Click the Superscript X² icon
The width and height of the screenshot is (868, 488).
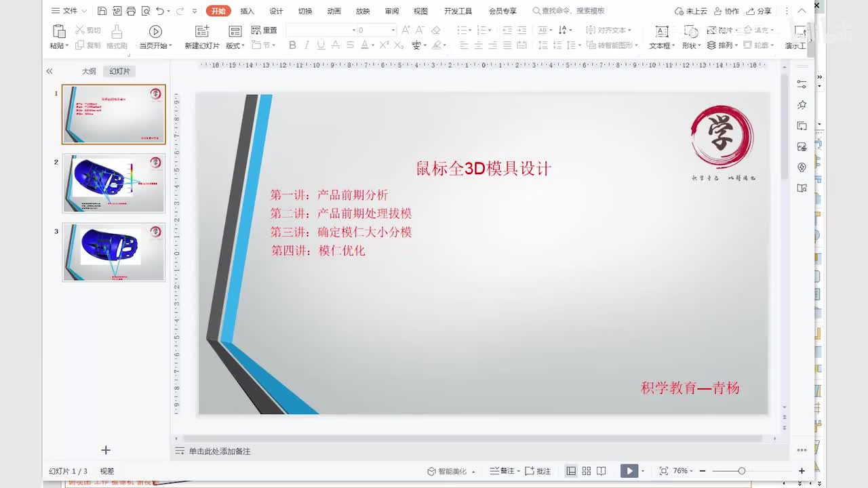[x=384, y=45]
